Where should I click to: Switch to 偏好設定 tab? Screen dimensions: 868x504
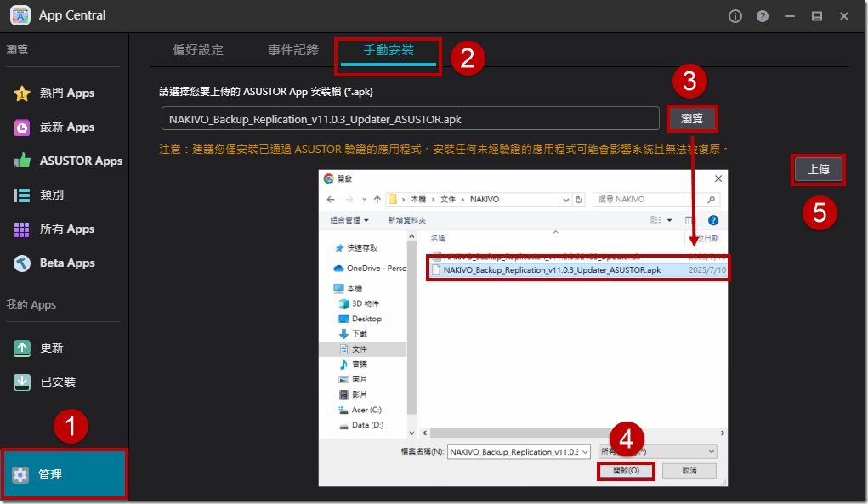click(197, 50)
